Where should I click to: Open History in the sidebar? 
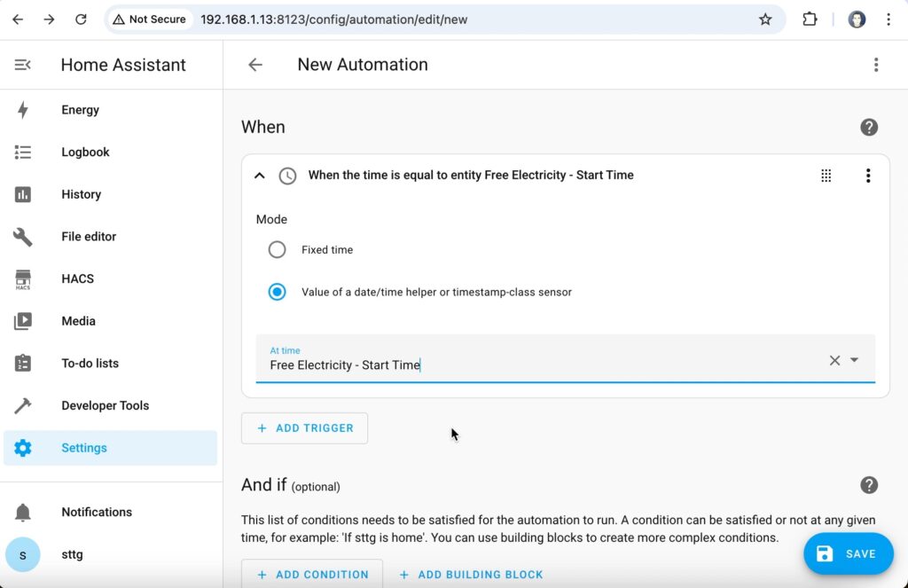tap(110, 194)
